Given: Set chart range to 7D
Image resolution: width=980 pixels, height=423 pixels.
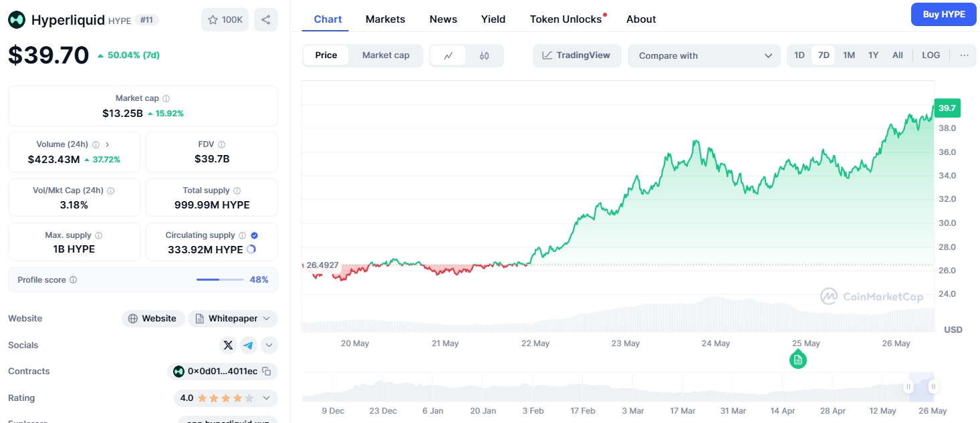Looking at the screenshot, I should click(x=824, y=55).
